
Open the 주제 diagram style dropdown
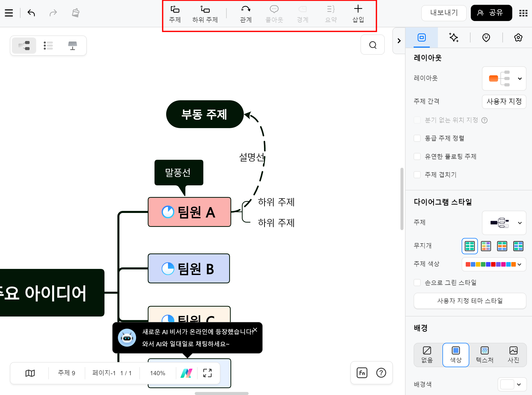point(504,223)
